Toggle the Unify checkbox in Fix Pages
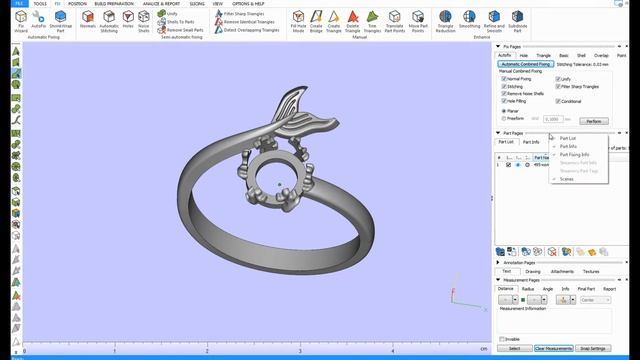 tap(558, 79)
